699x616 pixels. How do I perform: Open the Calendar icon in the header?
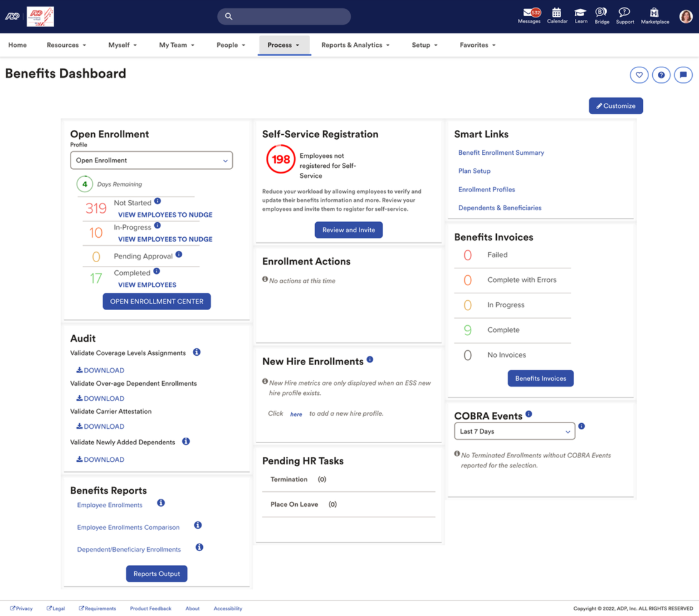[557, 14]
